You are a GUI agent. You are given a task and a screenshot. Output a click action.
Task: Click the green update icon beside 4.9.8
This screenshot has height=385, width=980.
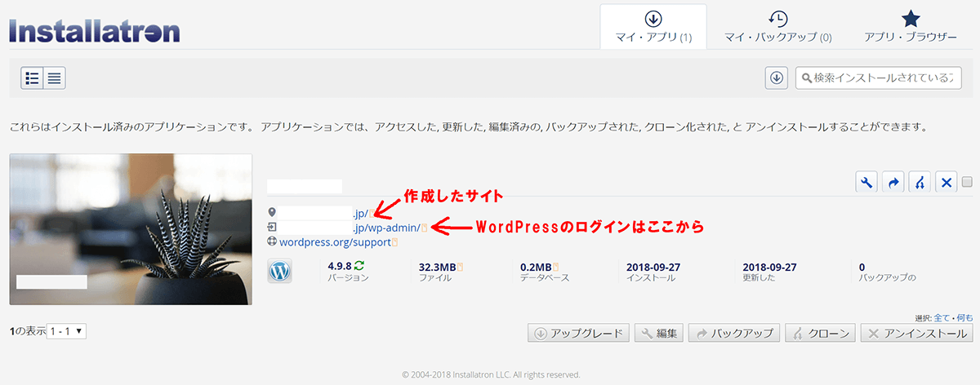click(x=359, y=266)
